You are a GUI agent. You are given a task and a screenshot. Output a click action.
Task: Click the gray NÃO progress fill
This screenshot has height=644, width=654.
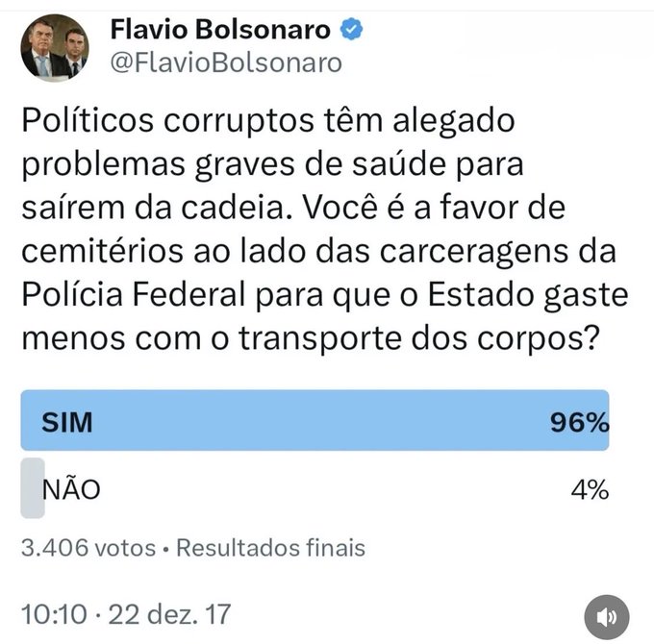[32, 489]
